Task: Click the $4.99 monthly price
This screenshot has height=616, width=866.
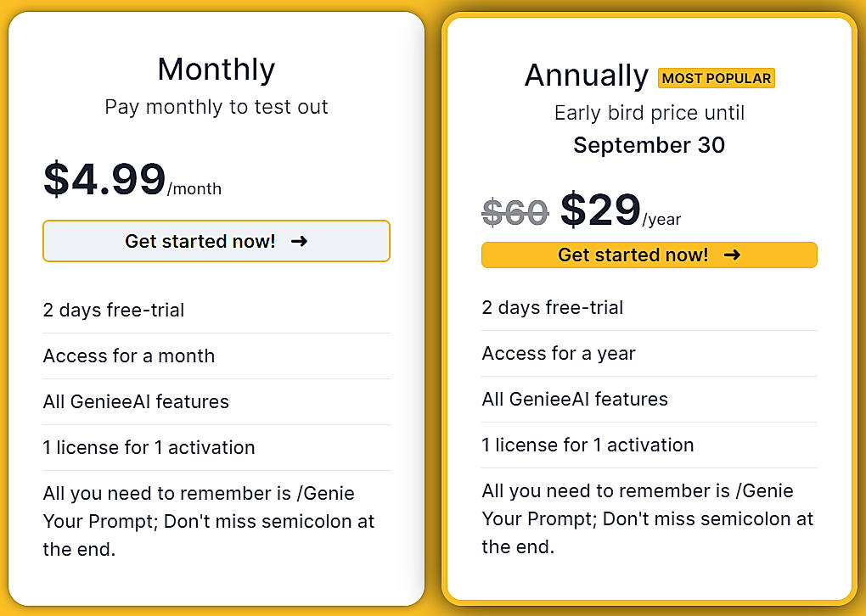Action: click(103, 180)
